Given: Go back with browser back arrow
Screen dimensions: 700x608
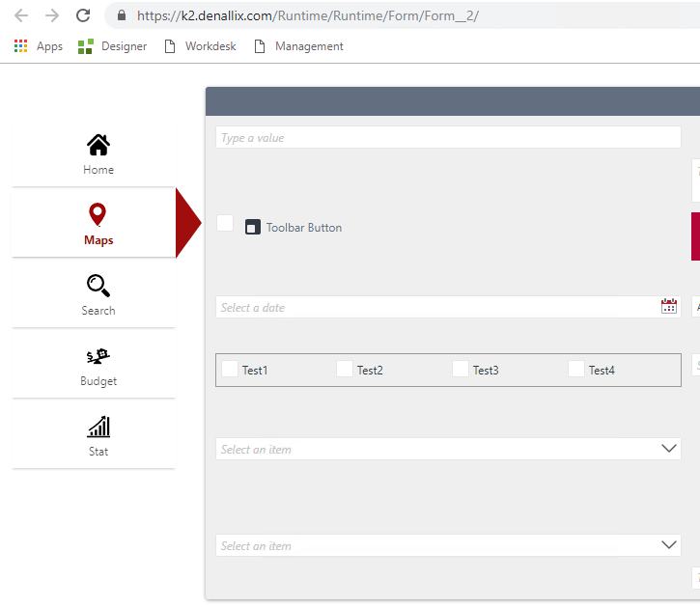Looking at the screenshot, I should [x=21, y=15].
